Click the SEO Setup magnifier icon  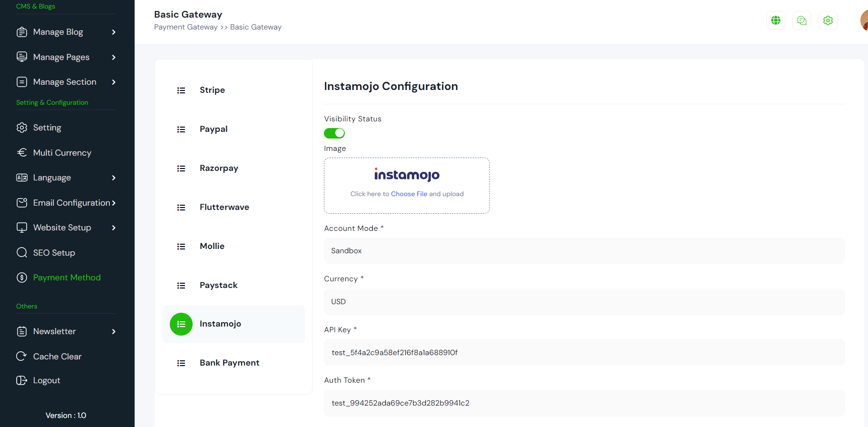pos(21,252)
